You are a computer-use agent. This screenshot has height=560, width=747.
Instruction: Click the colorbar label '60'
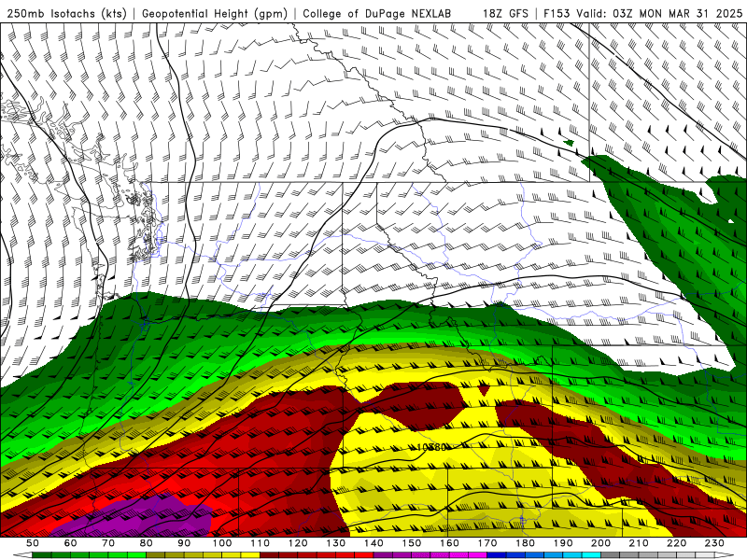coord(70,543)
